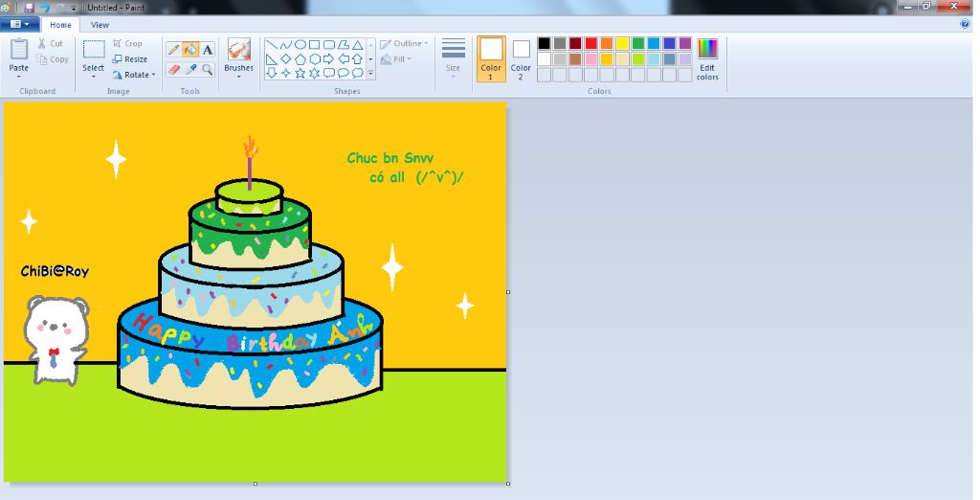
Task: Choose the Up arrow shape
Action: click(x=358, y=58)
